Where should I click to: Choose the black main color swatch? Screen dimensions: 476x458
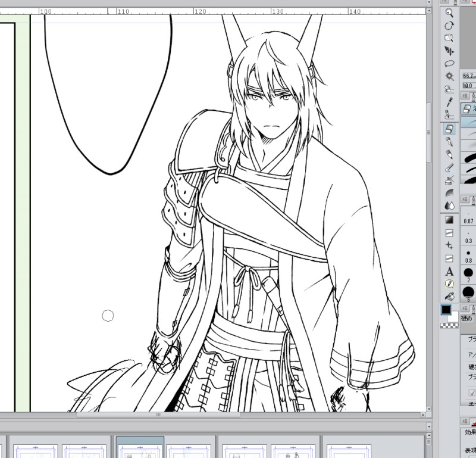coord(446,310)
